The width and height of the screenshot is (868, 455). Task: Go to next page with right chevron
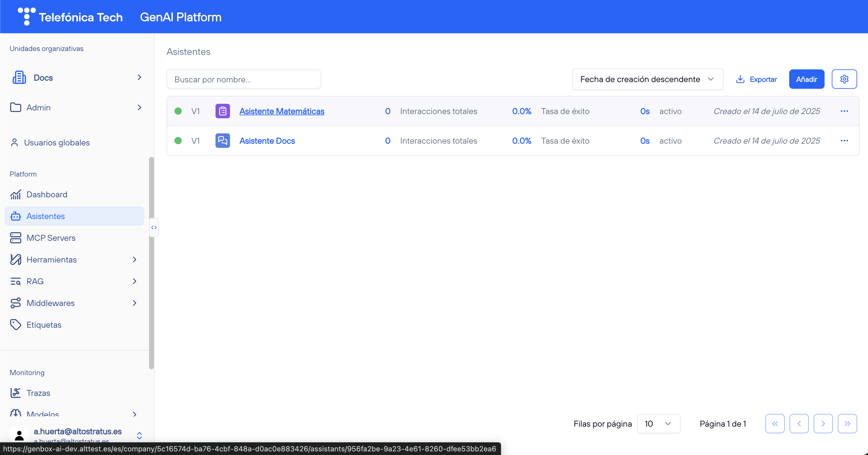point(823,423)
